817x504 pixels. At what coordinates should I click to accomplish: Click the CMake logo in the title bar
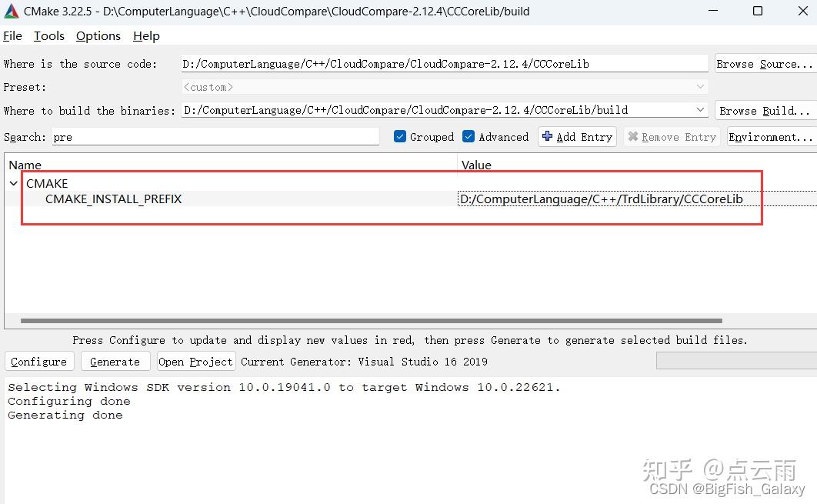pyautogui.click(x=10, y=11)
